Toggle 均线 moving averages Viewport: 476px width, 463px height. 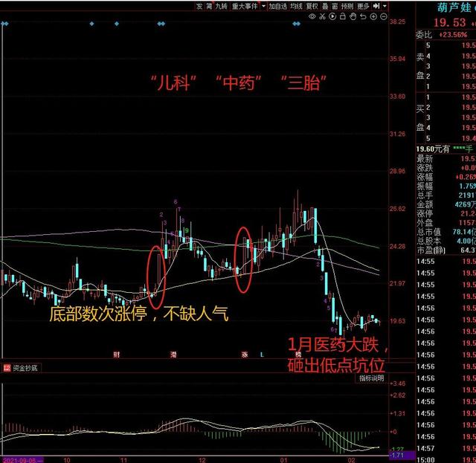(296, 6)
